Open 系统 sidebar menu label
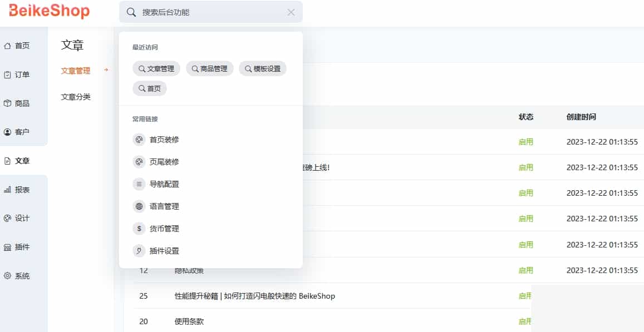 tap(22, 276)
